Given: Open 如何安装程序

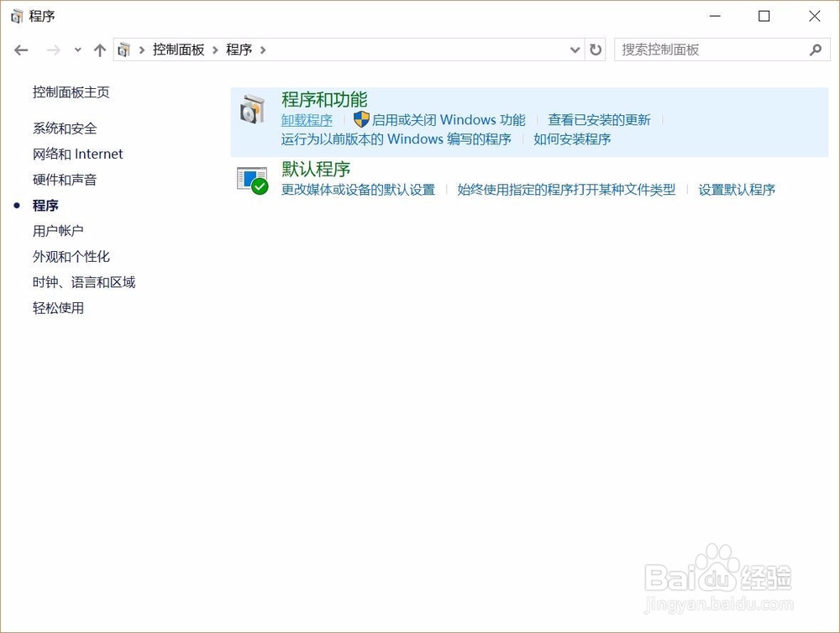Looking at the screenshot, I should tap(571, 139).
